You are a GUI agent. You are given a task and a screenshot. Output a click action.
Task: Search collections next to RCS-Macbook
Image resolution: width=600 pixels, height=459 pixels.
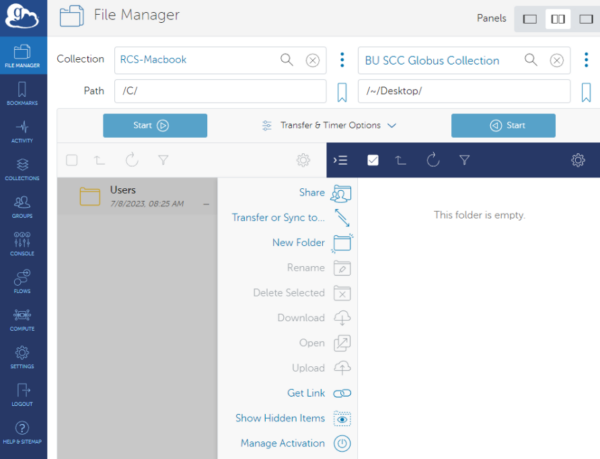click(287, 60)
